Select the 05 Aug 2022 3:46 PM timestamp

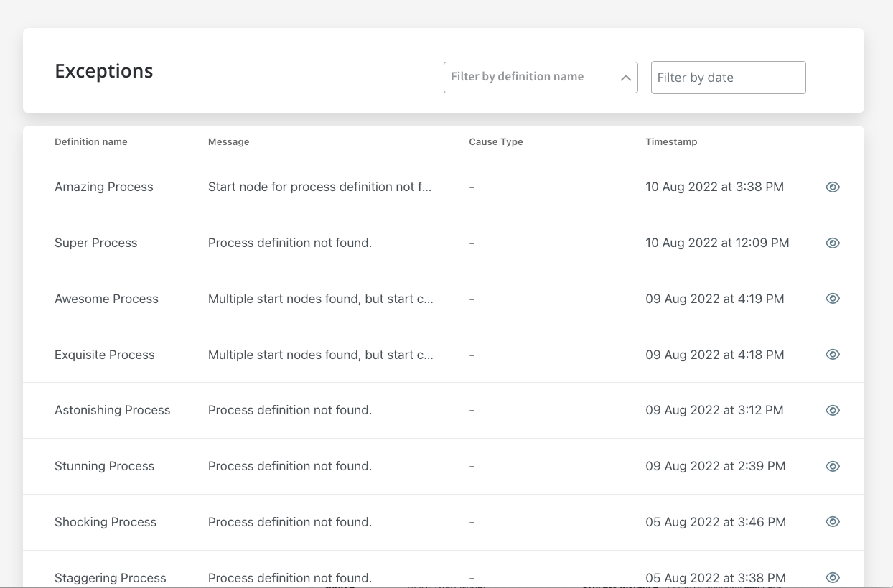pos(716,522)
